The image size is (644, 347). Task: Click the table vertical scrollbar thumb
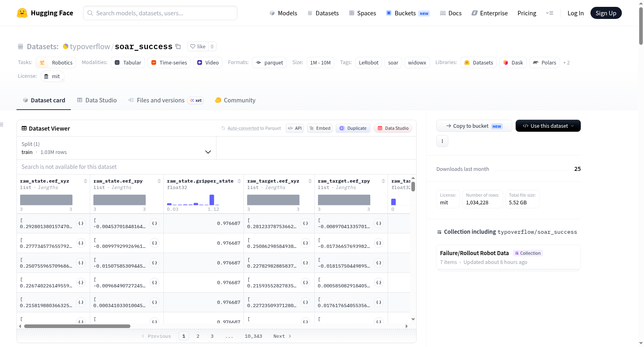click(x=413, y=187)
